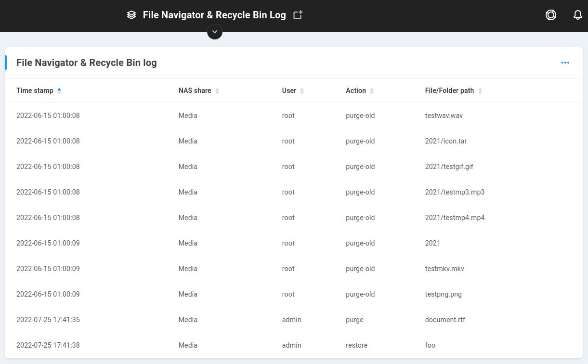Expand the header chevron dropdown
Screen dimensions: 588x364
click(x=215, y=32)
